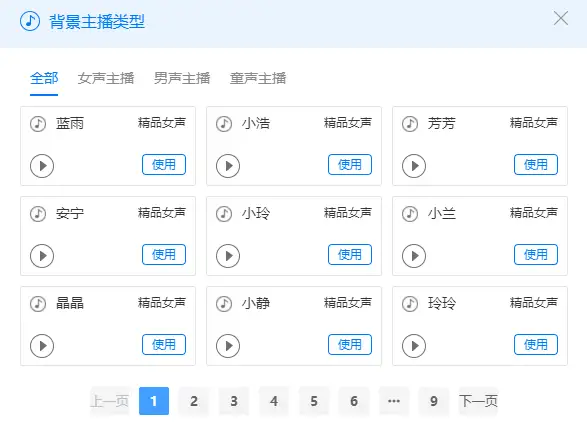Select page 1 in pagination
587x429 pixels.
[154, 401]
